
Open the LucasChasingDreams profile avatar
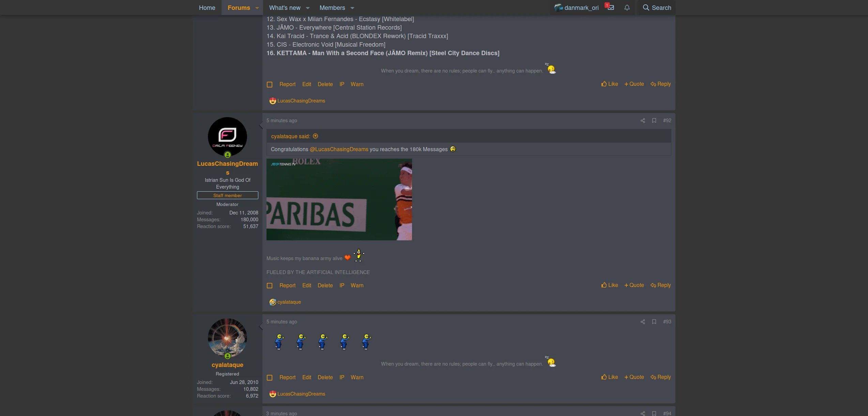click(x=227, y=137)
